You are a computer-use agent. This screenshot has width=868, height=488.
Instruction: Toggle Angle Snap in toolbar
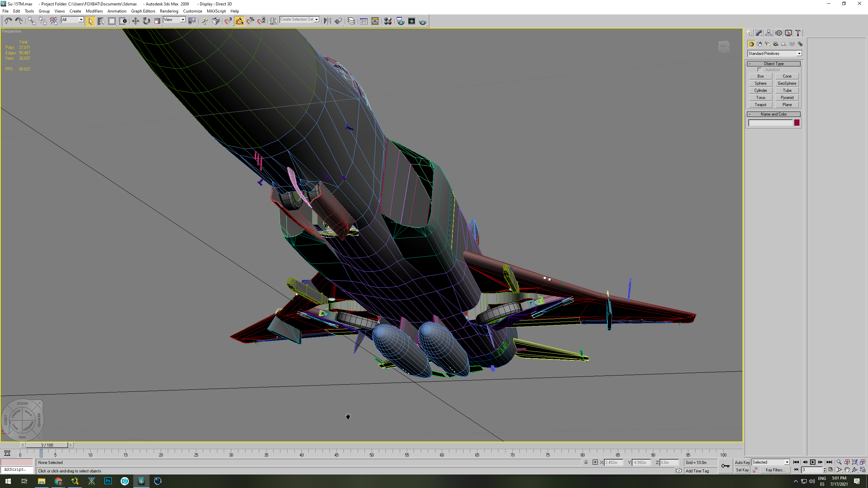239,21
